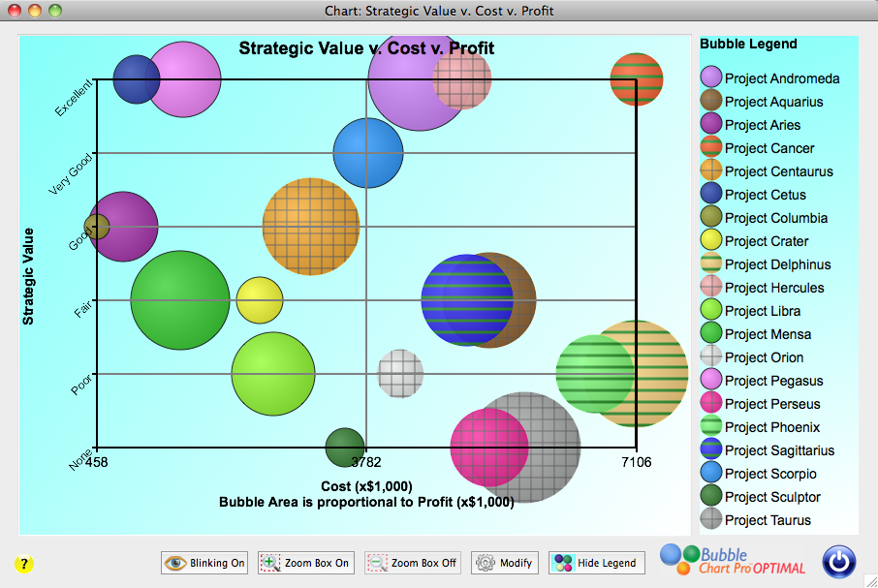The image size is (878, 588).
Task: Click the pink Project Perseus bubble
Action: pos(489,448)
